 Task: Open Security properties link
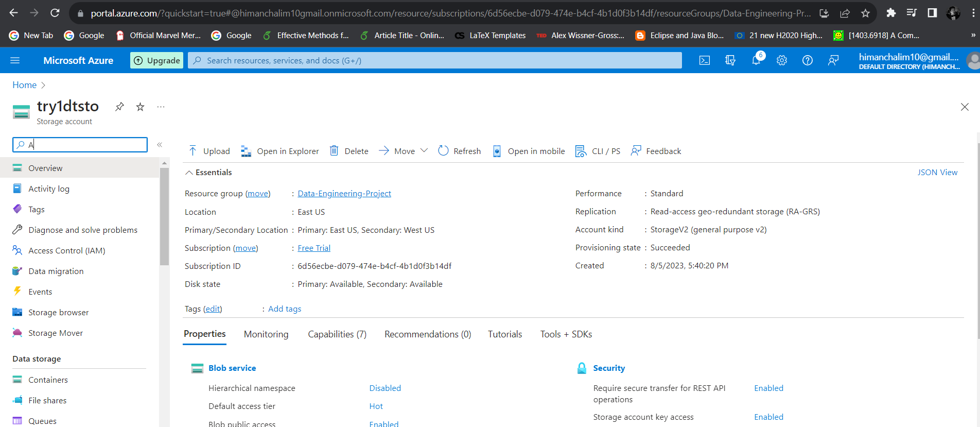[x=609, y=368]
